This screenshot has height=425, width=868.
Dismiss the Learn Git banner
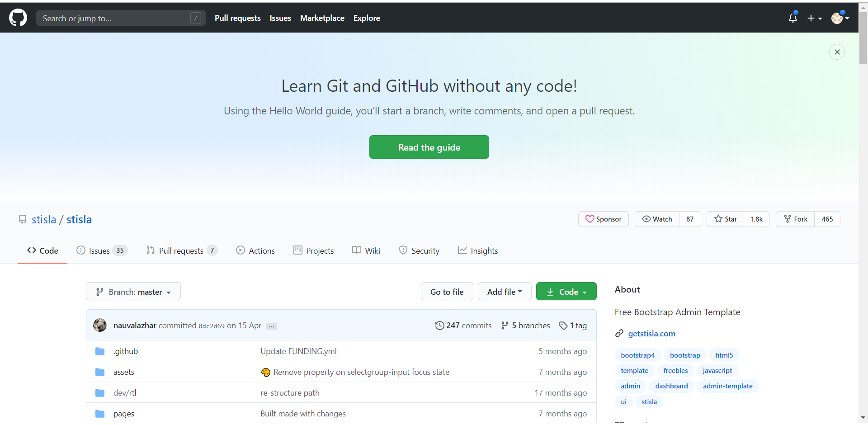pyautogui.click(x=837, y=52)
